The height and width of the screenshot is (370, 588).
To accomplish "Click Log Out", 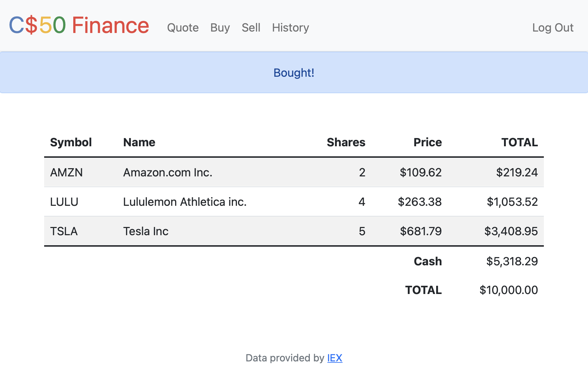I will coord(553,28).
